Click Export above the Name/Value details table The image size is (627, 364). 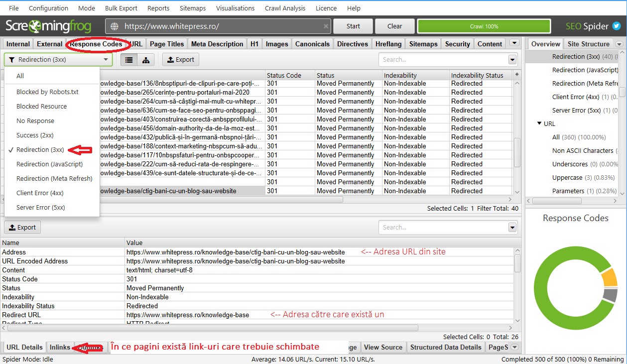(x=22, y=228)
